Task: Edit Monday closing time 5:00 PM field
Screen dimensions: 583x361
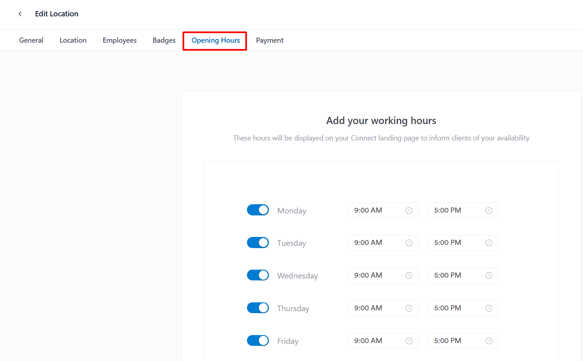Action: click(463, 210)
